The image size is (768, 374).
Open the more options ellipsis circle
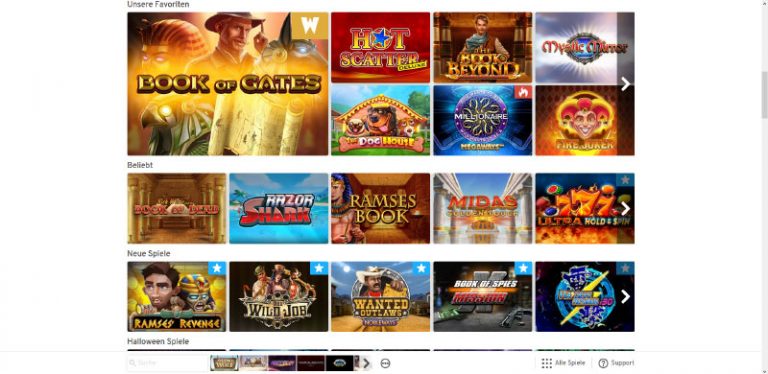click(x=385, y=363)
